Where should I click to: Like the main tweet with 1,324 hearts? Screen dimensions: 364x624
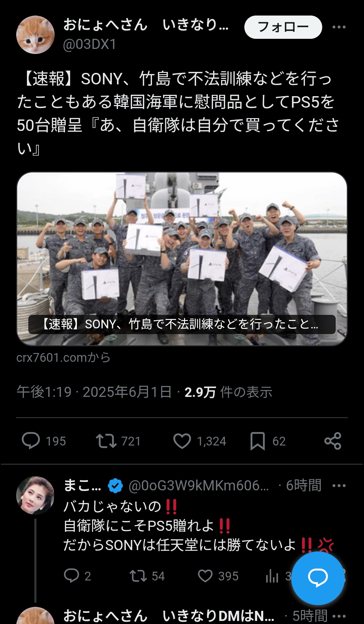pyautogui.click(x=182, y=441)
